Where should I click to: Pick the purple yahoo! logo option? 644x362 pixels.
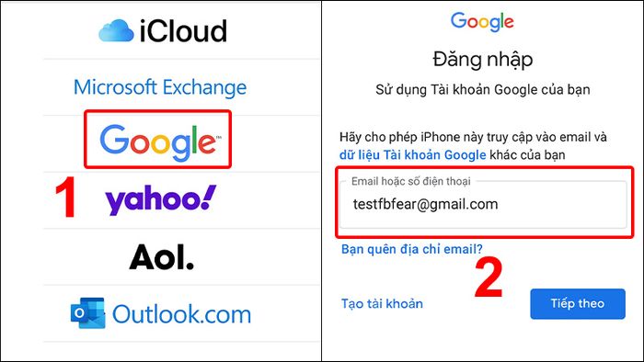(x=161, y=199)
